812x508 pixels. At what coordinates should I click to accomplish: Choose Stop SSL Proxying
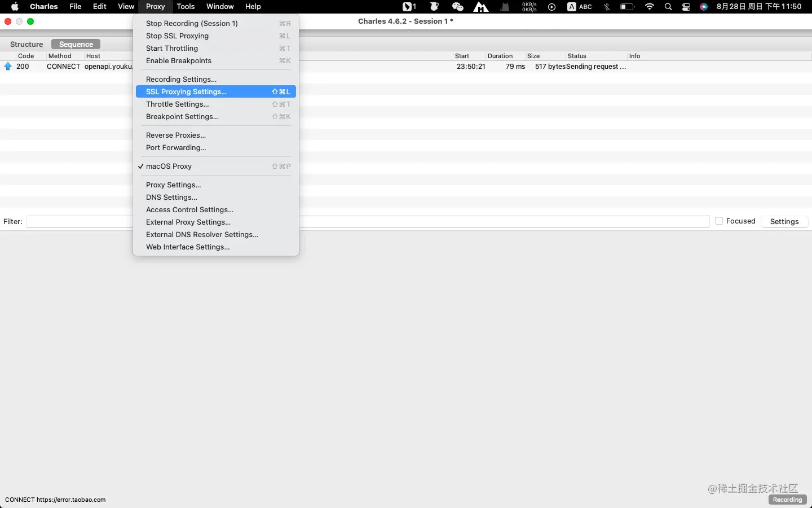[x=216, y=36]
